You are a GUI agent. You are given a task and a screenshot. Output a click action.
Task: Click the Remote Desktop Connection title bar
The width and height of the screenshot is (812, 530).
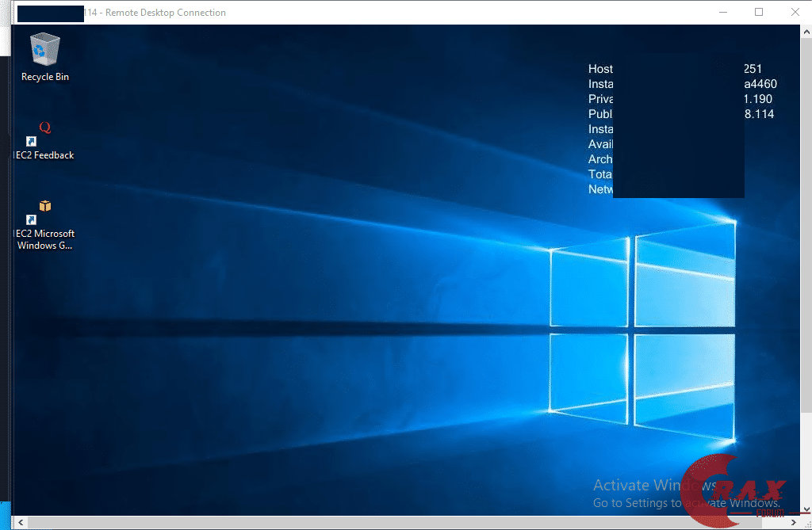pyautogui.click(x=396, y=12)
